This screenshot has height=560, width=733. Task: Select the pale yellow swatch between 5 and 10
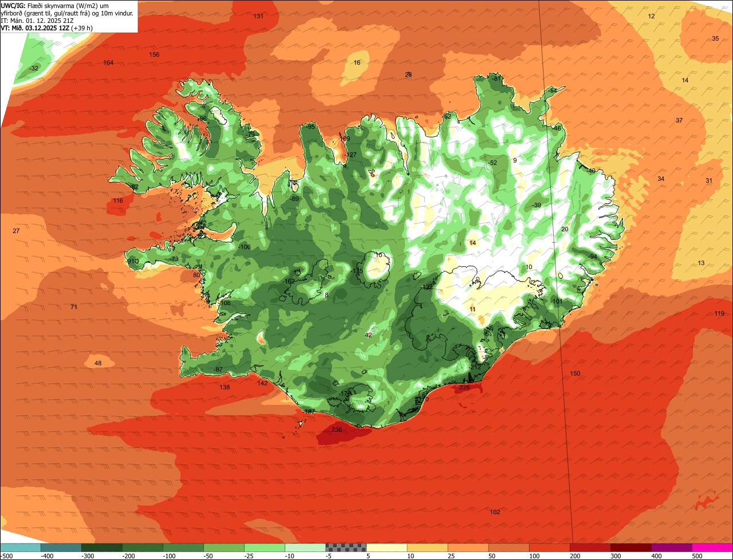387,547
